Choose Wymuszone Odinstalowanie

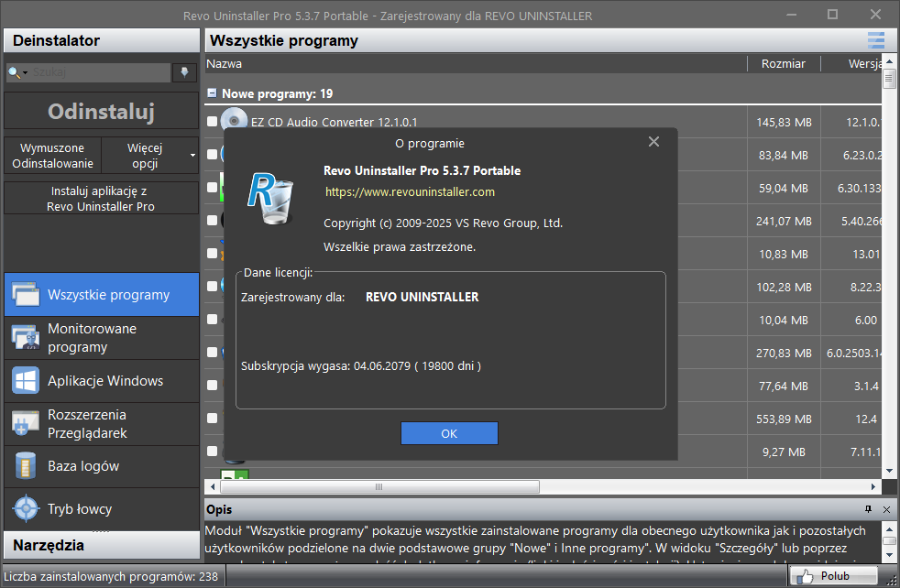(x=53, y=156)
